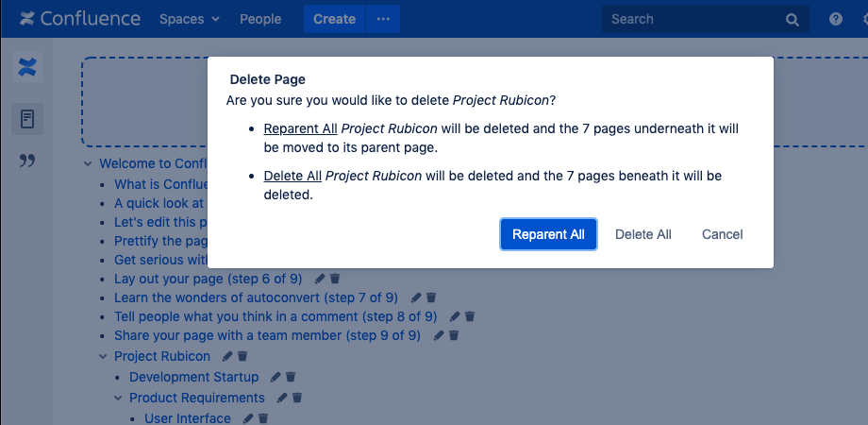Viewport: 868px width, 425px height.
Task: Open the Project Rubicon page link
Action: point(162,356)
